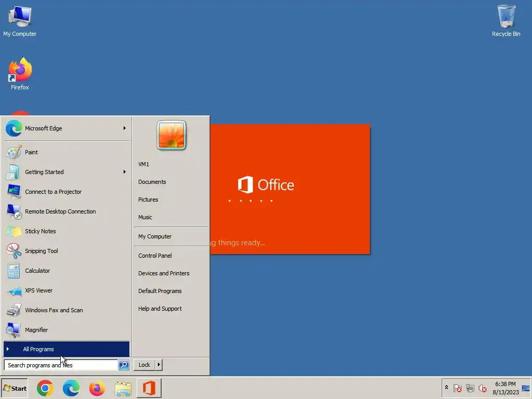Expand Microsoft Edge jump list arrow

(x=125, y=128)
